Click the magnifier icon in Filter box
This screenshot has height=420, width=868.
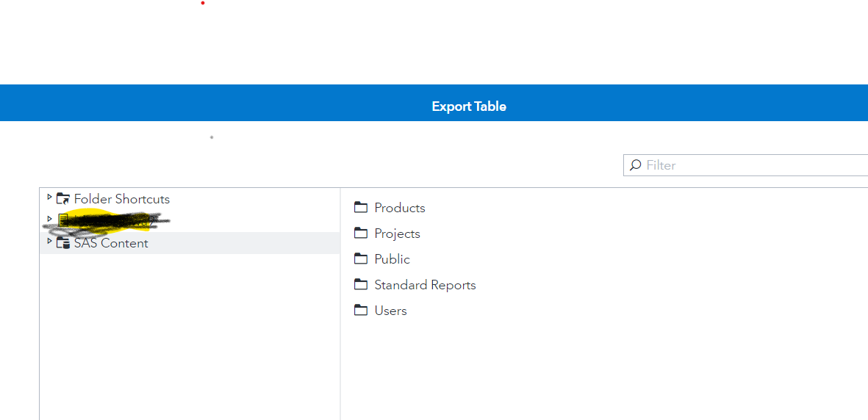click(x=636, y=165)
